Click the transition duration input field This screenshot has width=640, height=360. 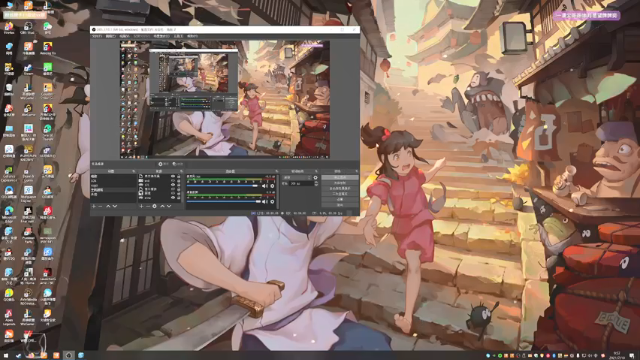pyautogui.click(x=301, y=184)
